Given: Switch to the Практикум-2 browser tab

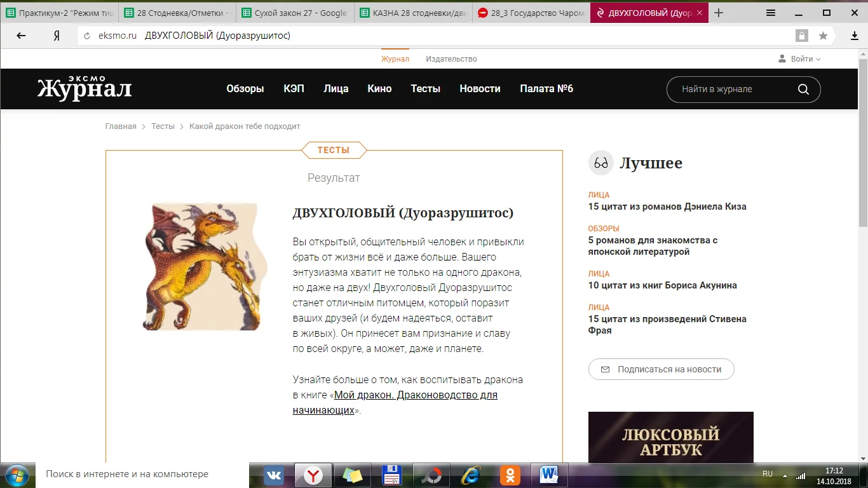Looking at the screenshot, I should click(x=59, y=13).
